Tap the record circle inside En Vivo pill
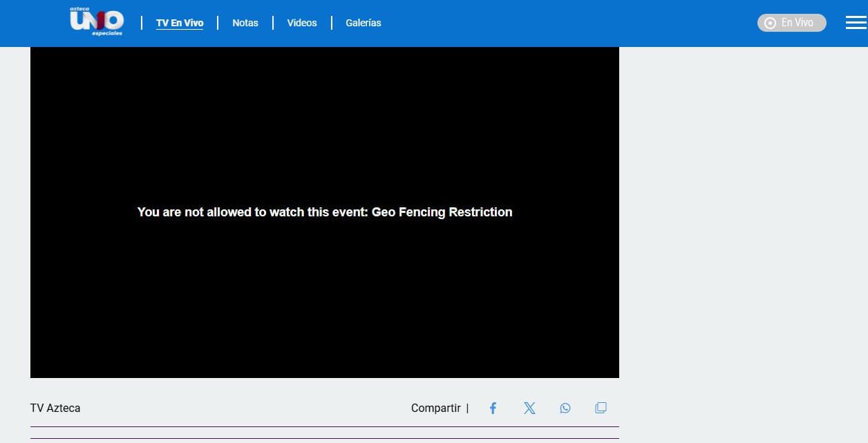Image resolution: width=868 pixels, height=443 pixels. coord(770,23)
